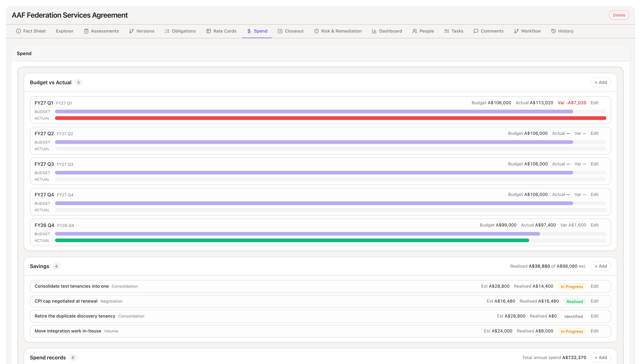This screenshot has width=641, height=364.
Task: Edit the FY27 Q1 budget row
Action: [595, 103]
